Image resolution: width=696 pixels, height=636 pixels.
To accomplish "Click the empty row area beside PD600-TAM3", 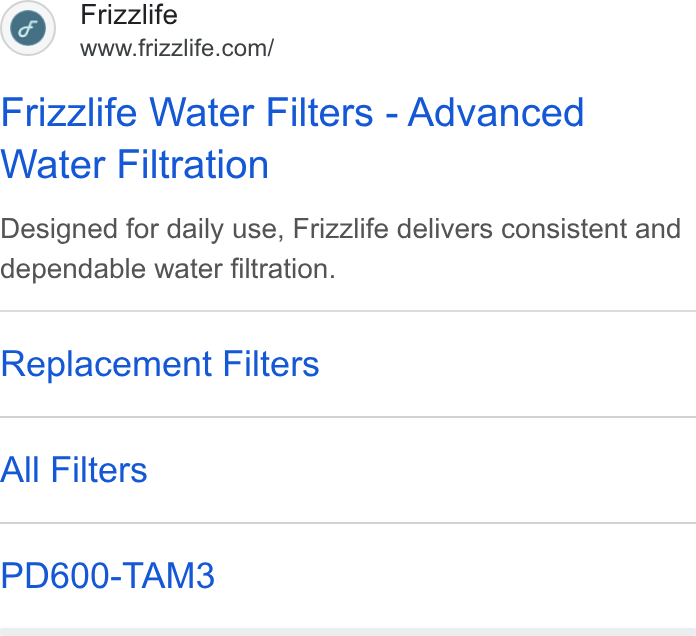I will 455,576.
